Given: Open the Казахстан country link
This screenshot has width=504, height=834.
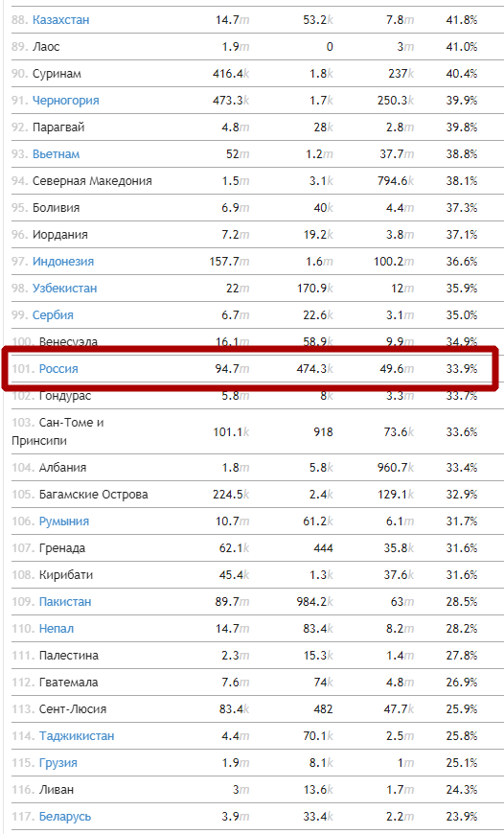Looking at the screenshot, I should 60,20.
